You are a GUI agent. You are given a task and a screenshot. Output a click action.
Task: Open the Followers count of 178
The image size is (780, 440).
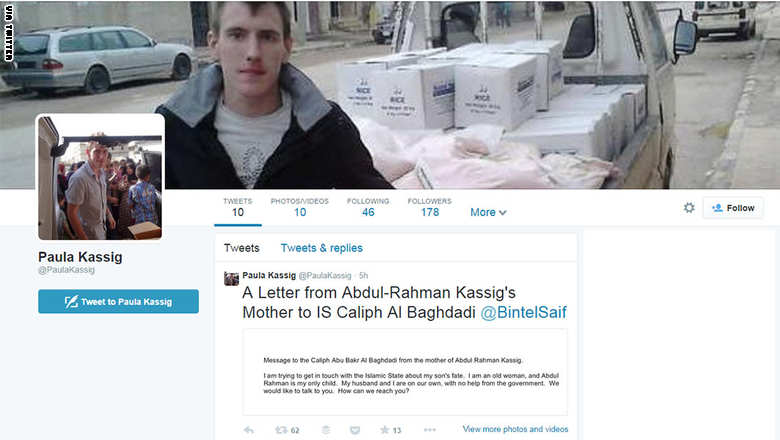pos(430,207)
